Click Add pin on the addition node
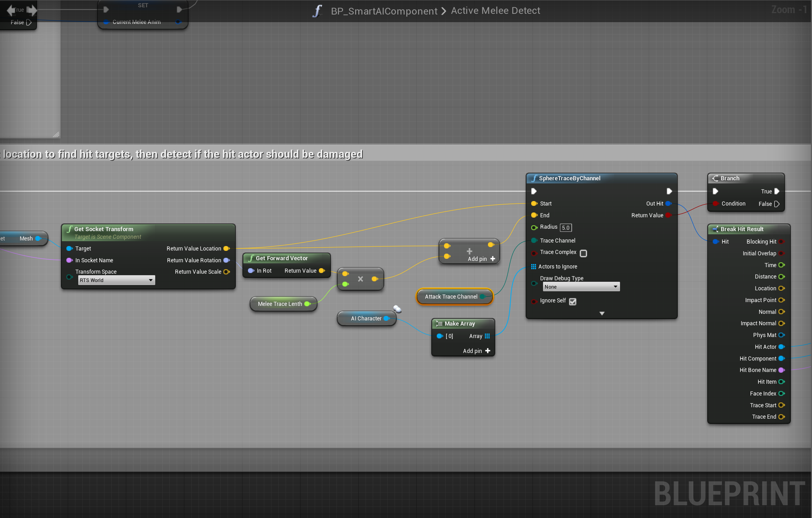 coord(481,259)
